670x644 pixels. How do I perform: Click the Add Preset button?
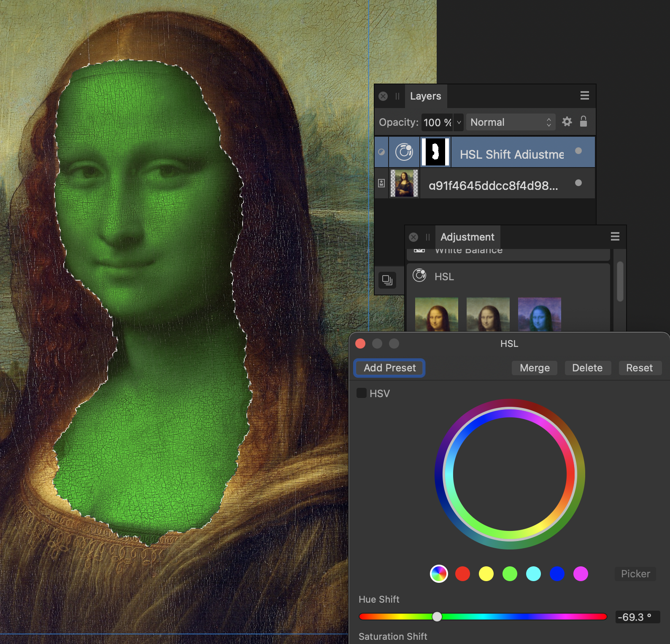(x=389, y=368)
